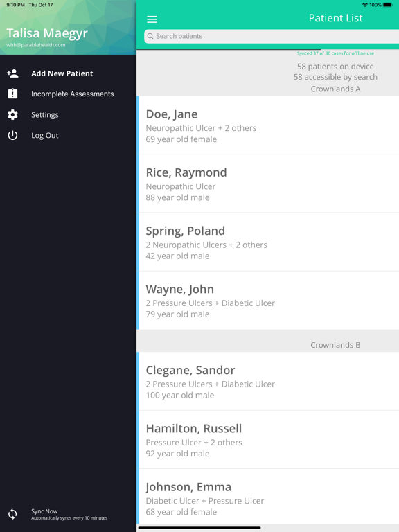This screenshot has width=399, height=532.
Task: Open Settings in the side menu
Action: click(45, 115)
